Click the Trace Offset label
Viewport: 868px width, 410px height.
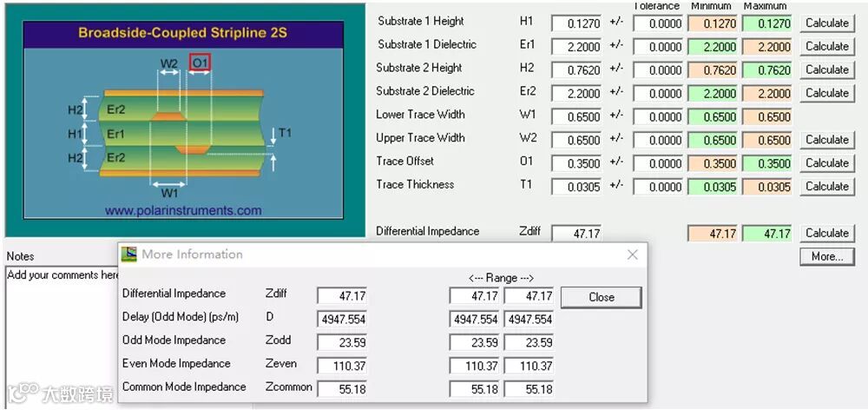coord(404,161)
